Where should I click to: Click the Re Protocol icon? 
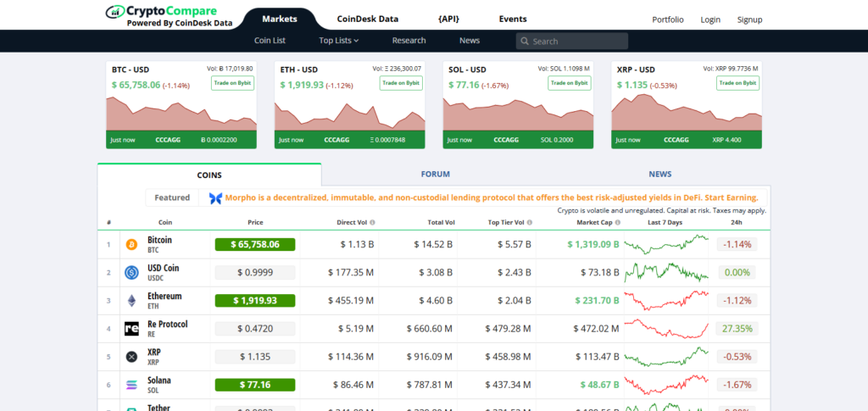click(x=131, y=329)
